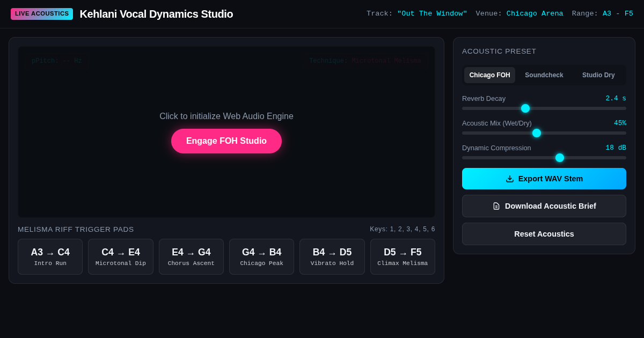Adjust the Reverb Decay slider handle
644x338 pixels.
(525, 108)
